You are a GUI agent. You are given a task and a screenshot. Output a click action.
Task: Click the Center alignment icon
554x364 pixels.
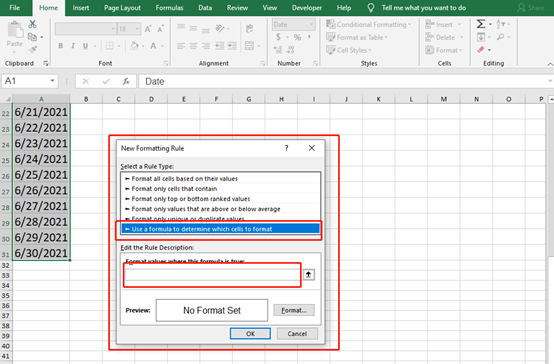click(193, 46)
